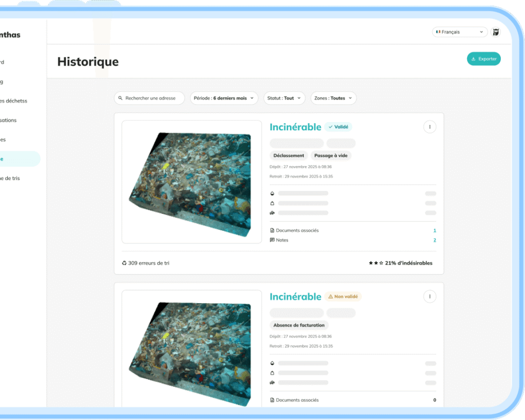This screenshot has height=420, width=525.
Task: Click the Exporter button
Action: coord(483,59)
